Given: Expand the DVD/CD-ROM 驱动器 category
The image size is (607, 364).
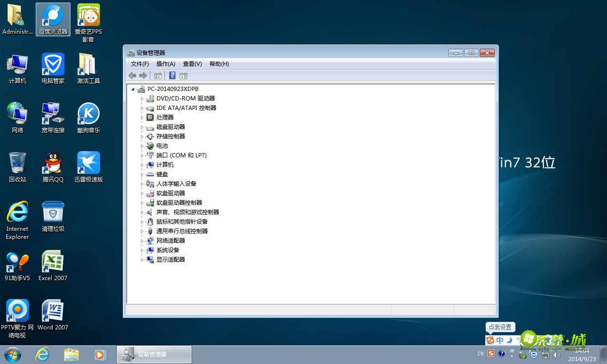Looking at the screenshot, I should coord(142,98).
